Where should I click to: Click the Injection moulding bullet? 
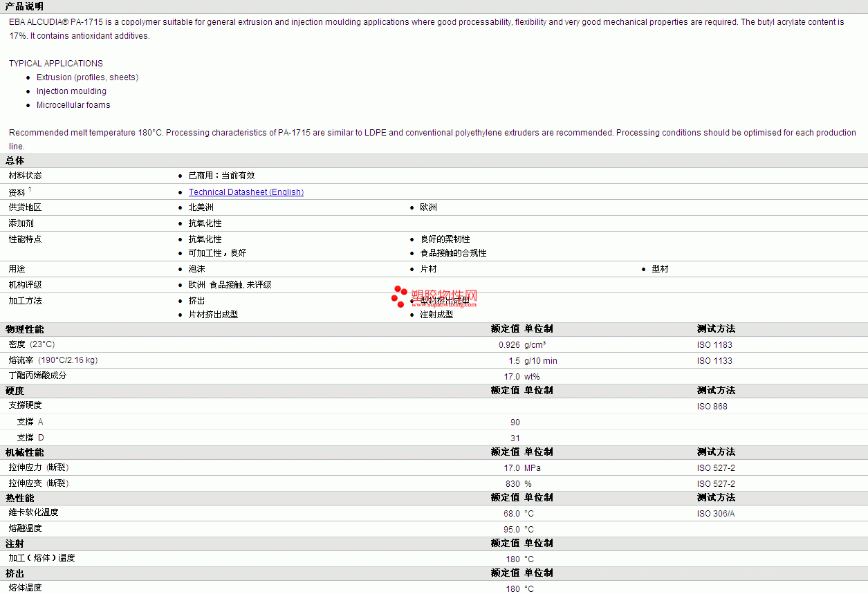(71, 91)
